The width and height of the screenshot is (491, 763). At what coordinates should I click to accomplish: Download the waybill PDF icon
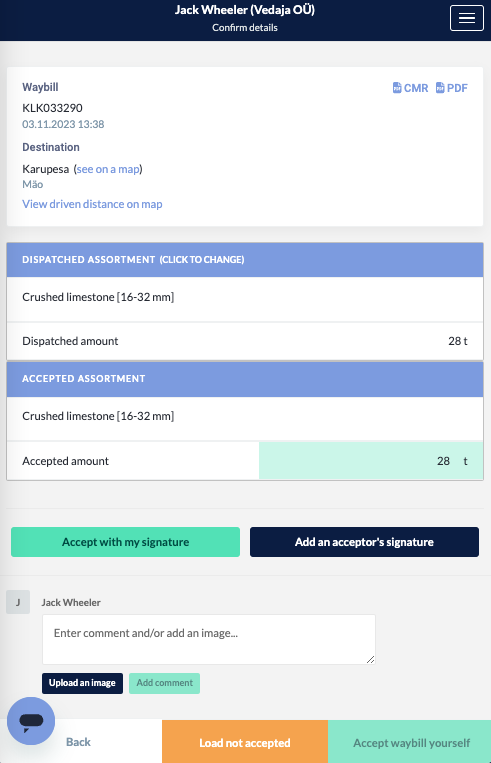[440, 88]
